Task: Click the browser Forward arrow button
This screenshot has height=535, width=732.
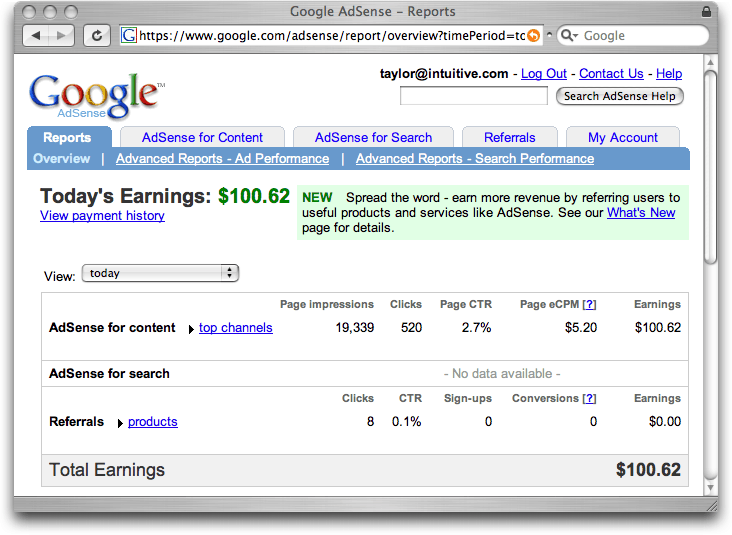Action: coord(62,35)
